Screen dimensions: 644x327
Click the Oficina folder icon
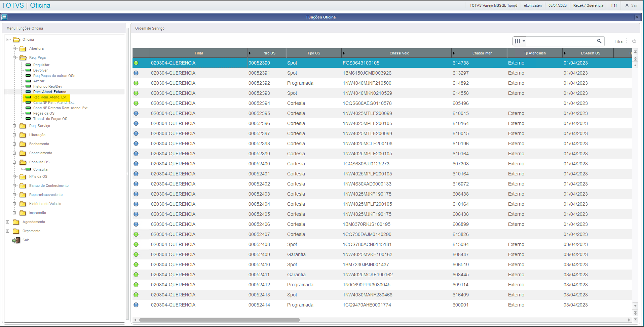pos(16,40)
